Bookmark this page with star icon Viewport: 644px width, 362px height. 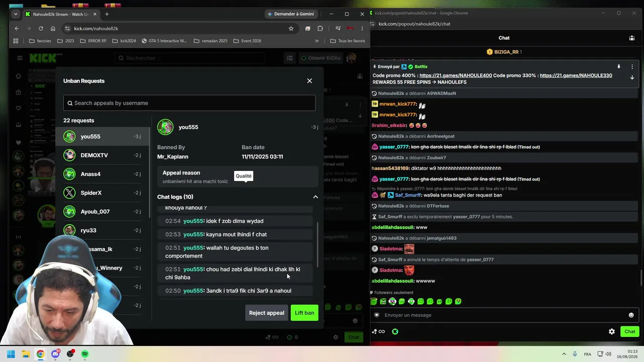click(x=291, y=29)
